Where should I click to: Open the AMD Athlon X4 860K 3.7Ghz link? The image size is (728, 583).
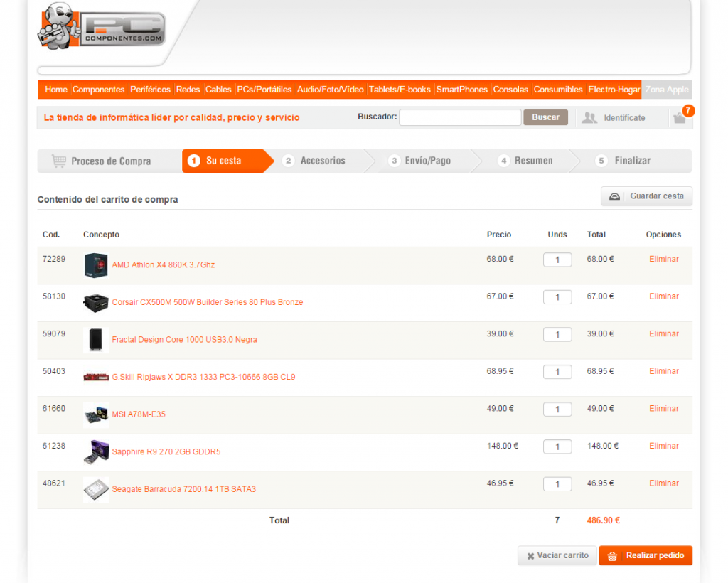coord(164,265)
